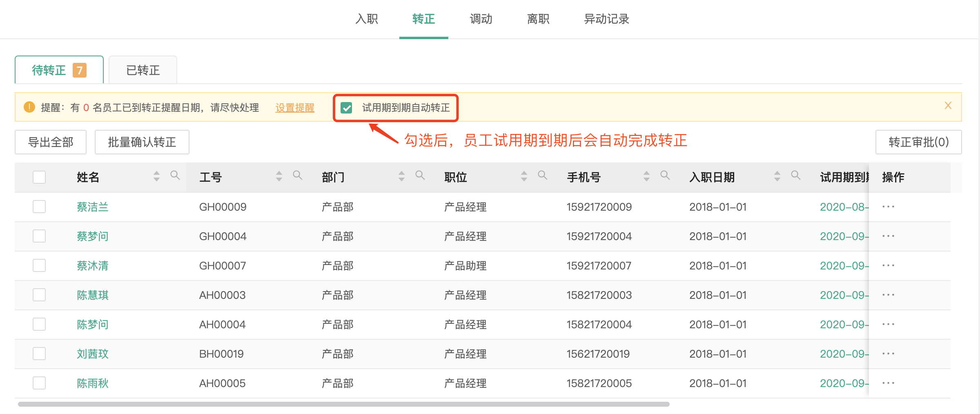
Task: Open the more actions menu for 刘茜玟
Action: click(x=888, y=354)
